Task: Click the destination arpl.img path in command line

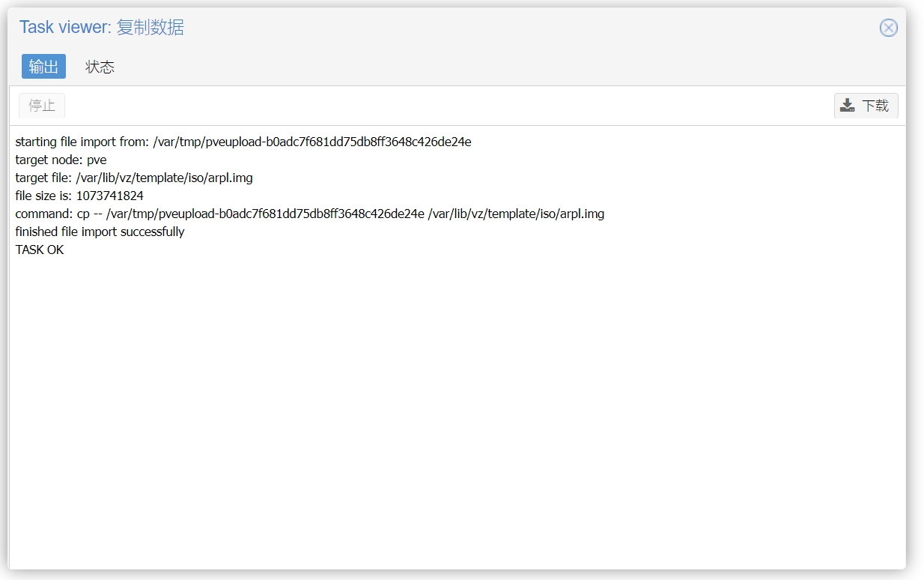Action: (x=516, y=214)
